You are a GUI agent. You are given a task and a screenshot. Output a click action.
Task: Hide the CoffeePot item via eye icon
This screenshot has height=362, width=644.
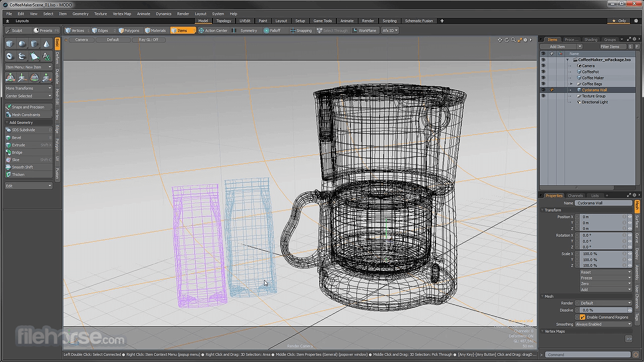[543, 72]
